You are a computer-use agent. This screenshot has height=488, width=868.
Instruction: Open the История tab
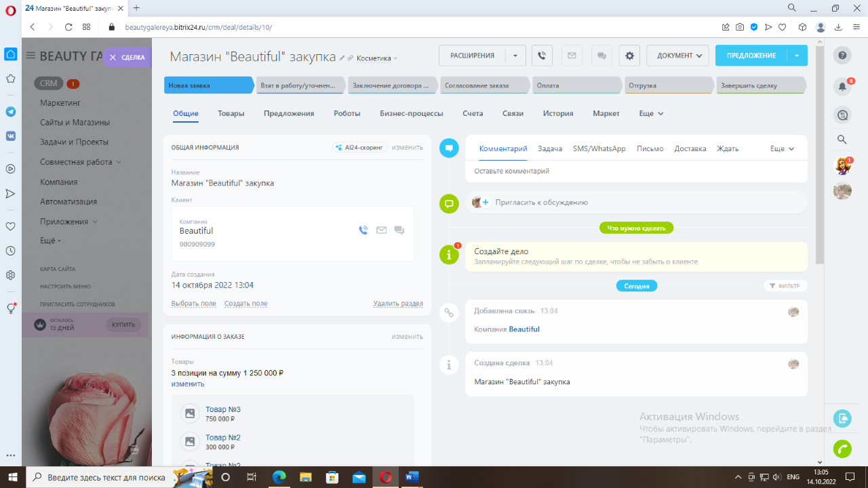pyautogui.click(x=557, y=114)
